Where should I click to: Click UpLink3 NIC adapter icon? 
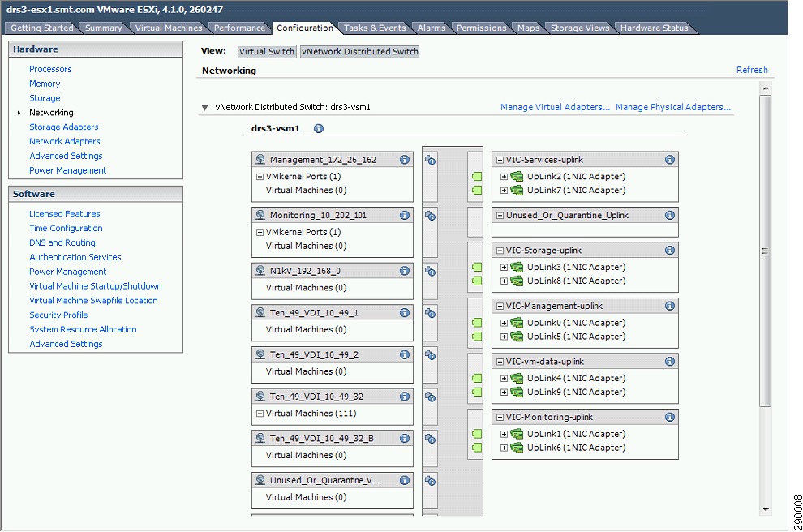[517, 268]
